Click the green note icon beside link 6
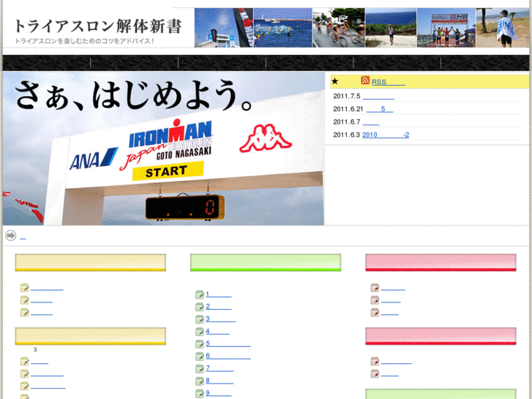532x399 pixels. tap(200, 356)
